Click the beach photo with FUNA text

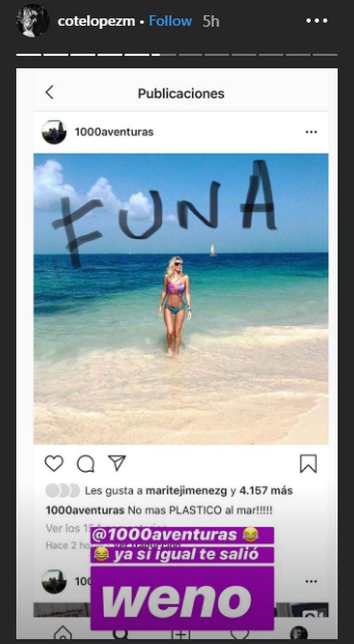181,299
